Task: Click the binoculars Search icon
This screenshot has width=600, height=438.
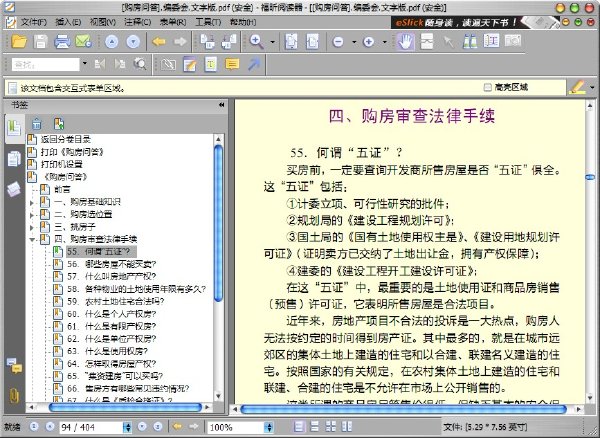Action: click(470, 41)
